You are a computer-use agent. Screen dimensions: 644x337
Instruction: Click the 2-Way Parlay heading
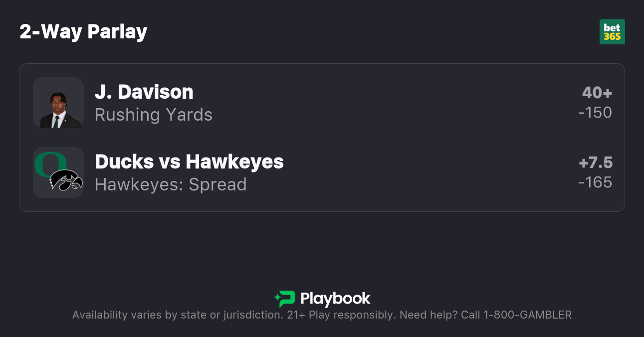(83, 32)
